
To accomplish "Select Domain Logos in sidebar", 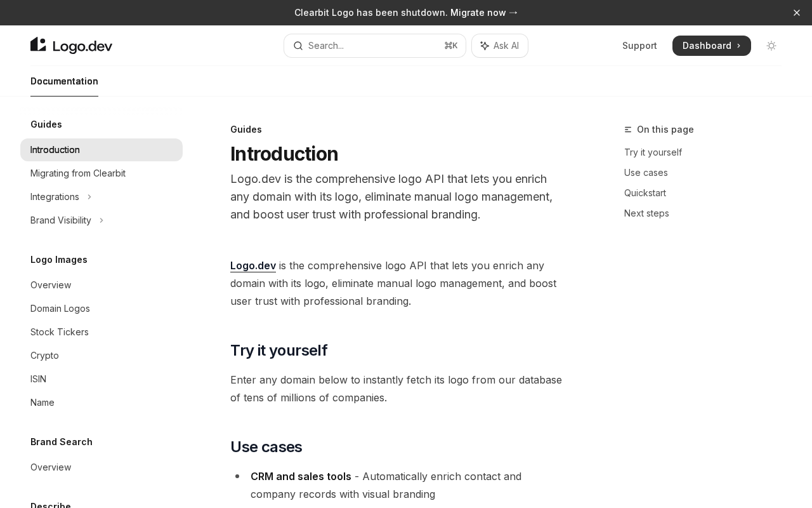I will pyautogui.click(x=60, y=309).
